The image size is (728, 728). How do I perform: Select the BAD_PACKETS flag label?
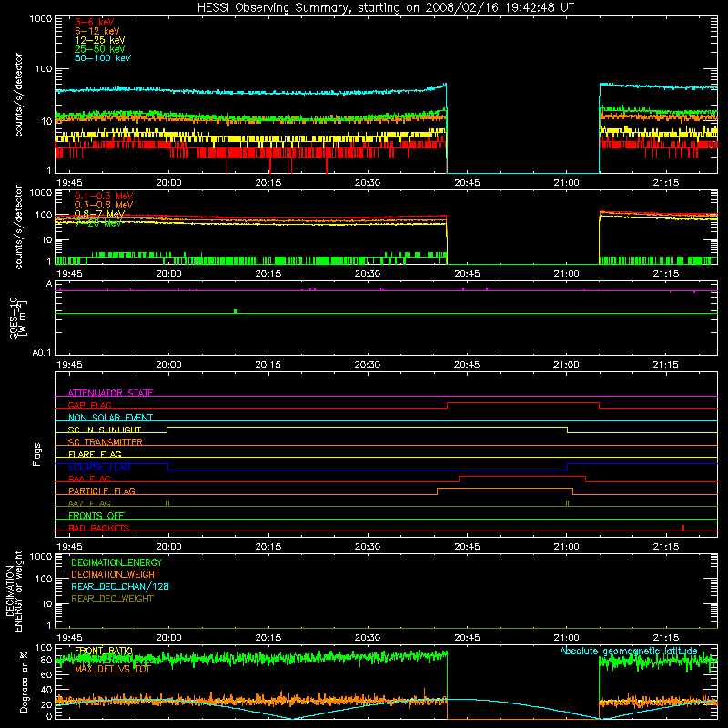pyautogui.click(x=99, y=528)
